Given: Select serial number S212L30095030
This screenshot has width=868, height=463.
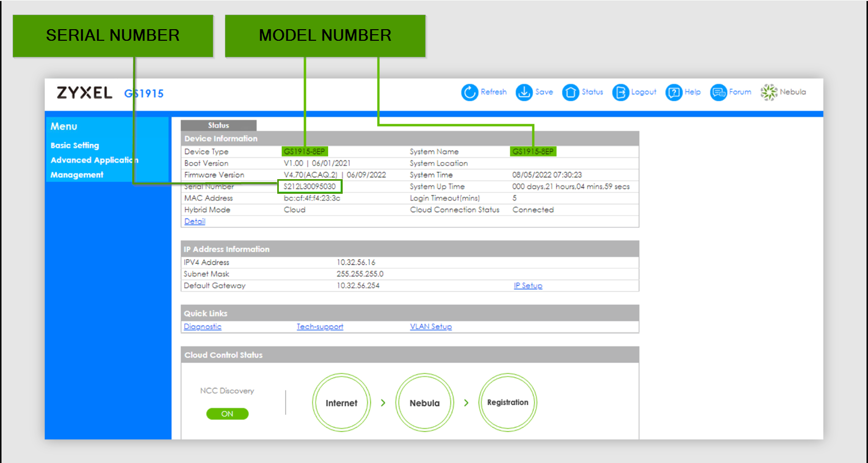Looking at the screenshot, I should coord(309,187).
